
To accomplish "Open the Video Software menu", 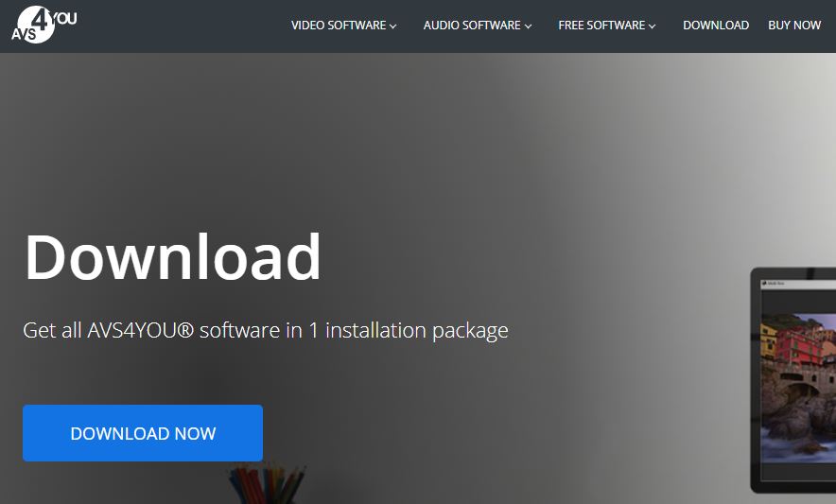I will [x=339, y=26].
